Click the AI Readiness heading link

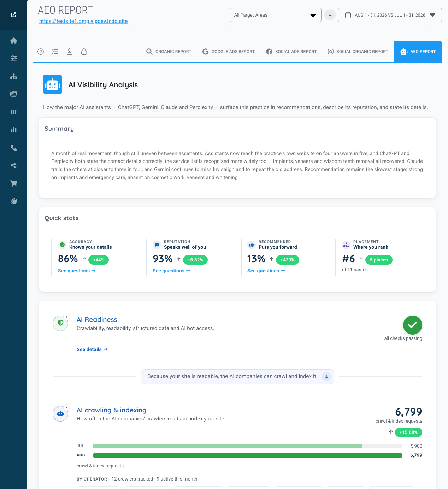[97, 319]
